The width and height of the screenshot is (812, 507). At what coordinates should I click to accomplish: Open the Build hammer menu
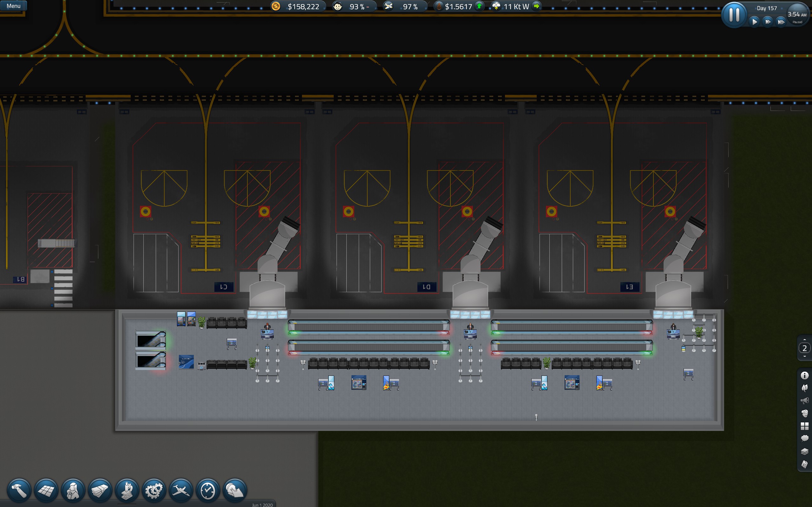[19, 491]
